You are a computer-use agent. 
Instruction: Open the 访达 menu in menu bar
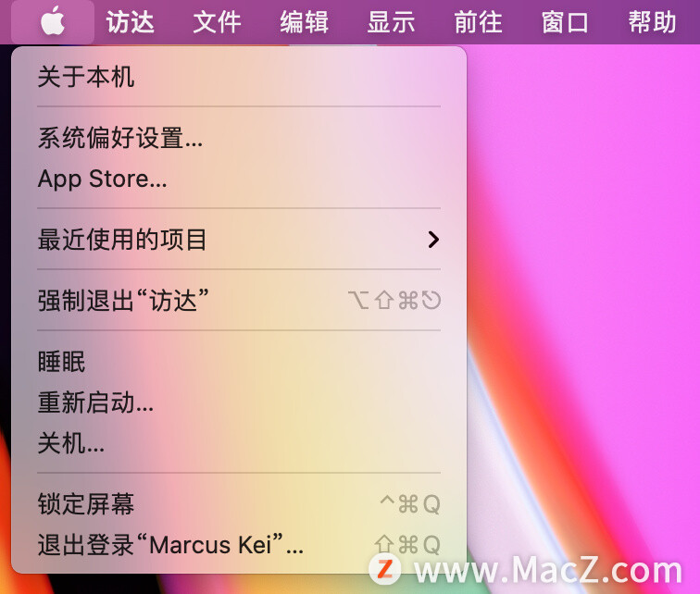[130, 22]
